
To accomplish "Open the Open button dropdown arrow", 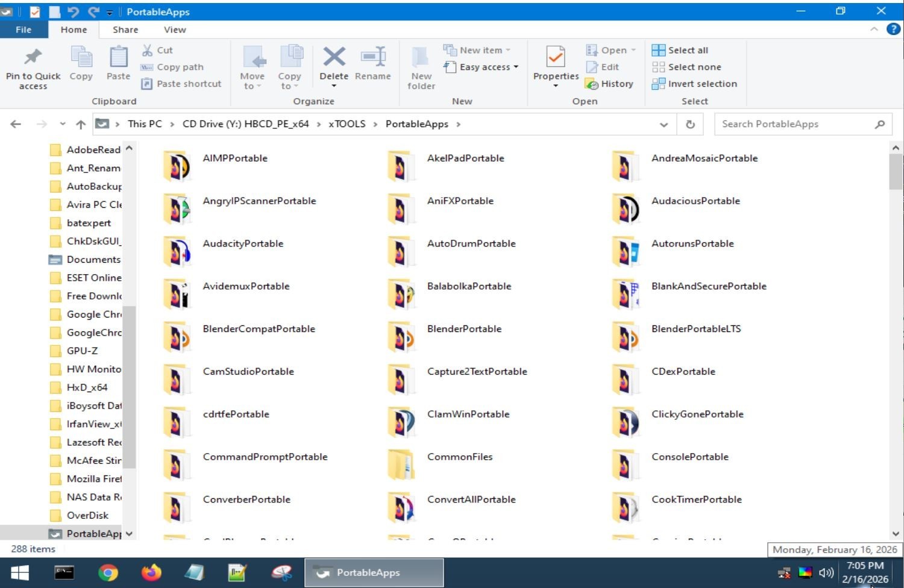I will point(633,50).
